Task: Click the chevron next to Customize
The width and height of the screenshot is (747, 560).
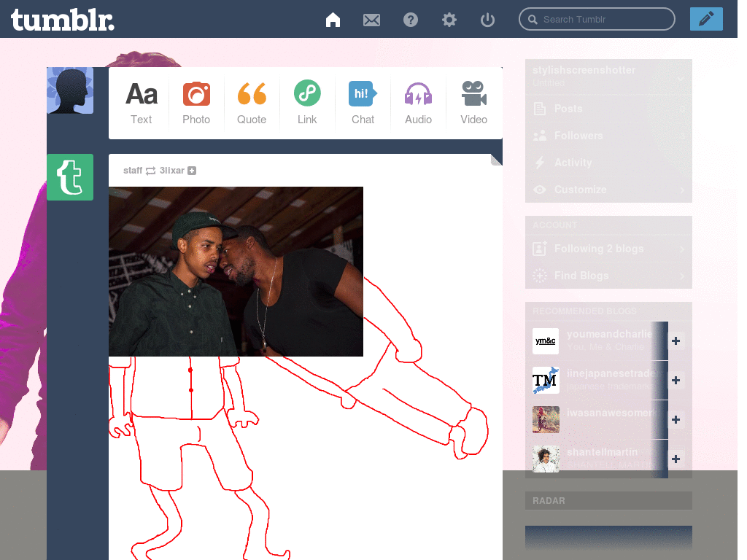Action: [x=682, y=190]
